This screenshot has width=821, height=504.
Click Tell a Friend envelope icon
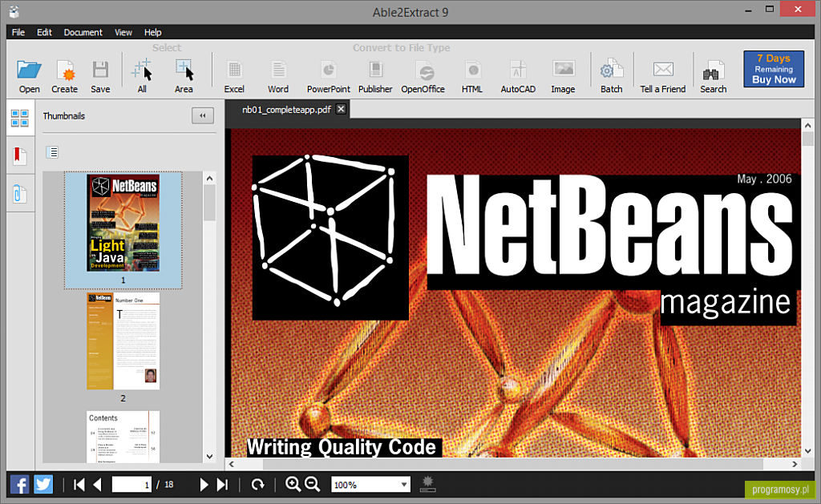(663, 69)
